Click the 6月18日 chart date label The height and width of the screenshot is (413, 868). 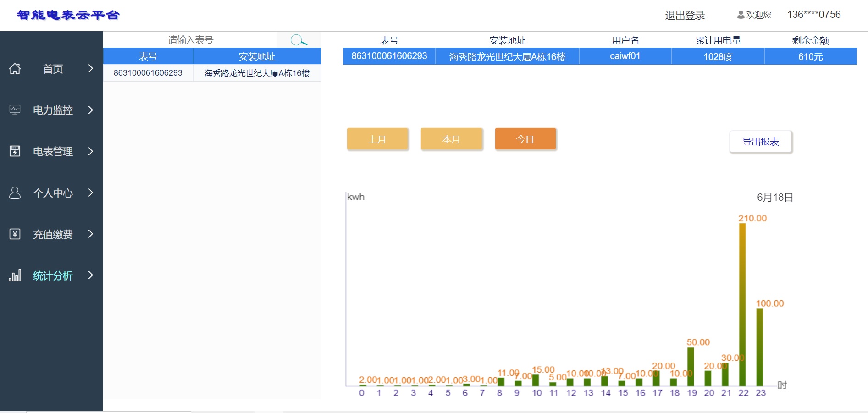(775, 198)
